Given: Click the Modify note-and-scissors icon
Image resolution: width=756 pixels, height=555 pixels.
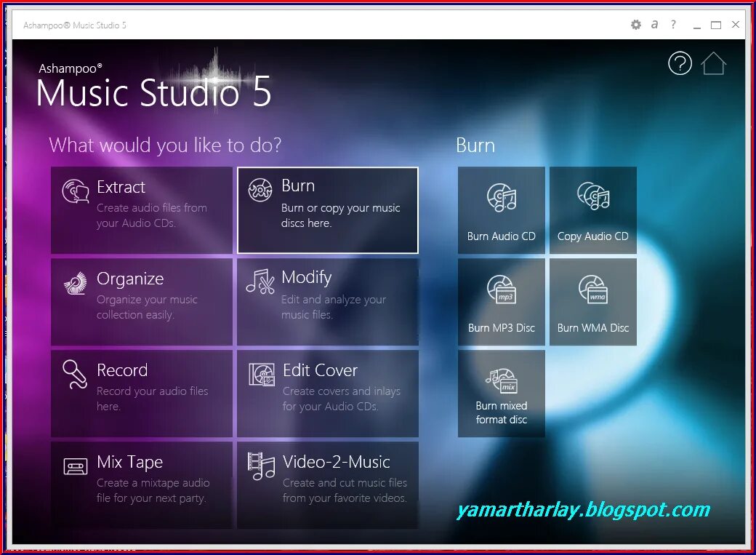Looking at the screenshot, I should (x=260, y=282).
